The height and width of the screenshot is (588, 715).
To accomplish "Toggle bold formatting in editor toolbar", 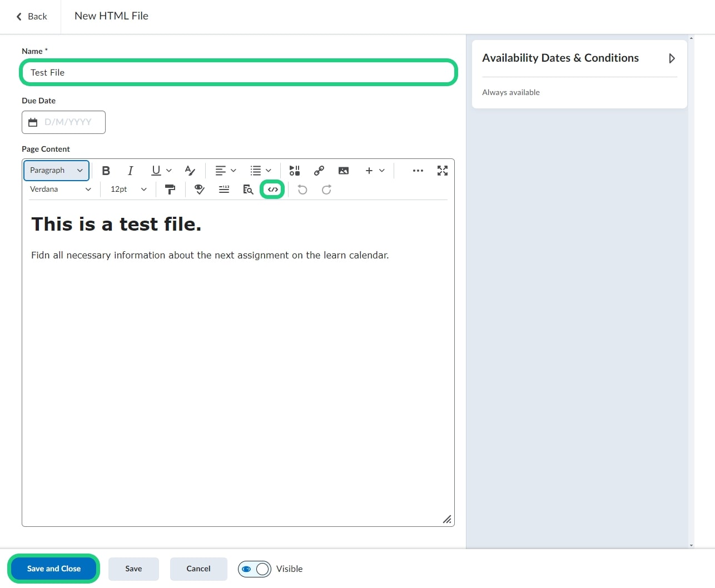I will [106, 171].
